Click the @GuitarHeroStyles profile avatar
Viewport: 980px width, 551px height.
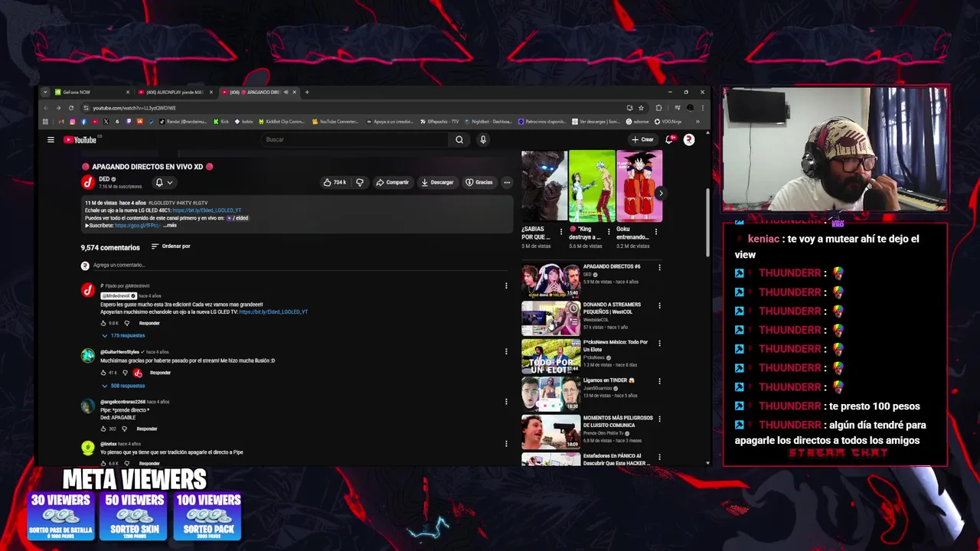88,356
